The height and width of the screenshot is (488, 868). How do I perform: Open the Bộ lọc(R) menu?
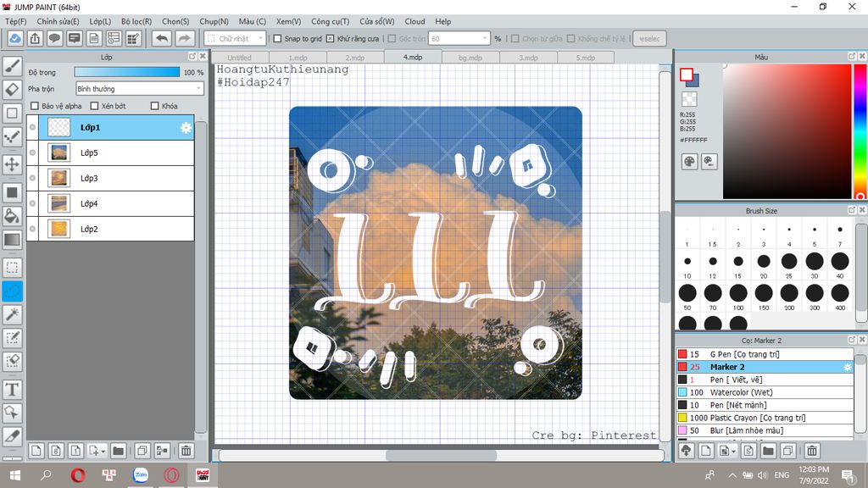[x=136, y=21]
